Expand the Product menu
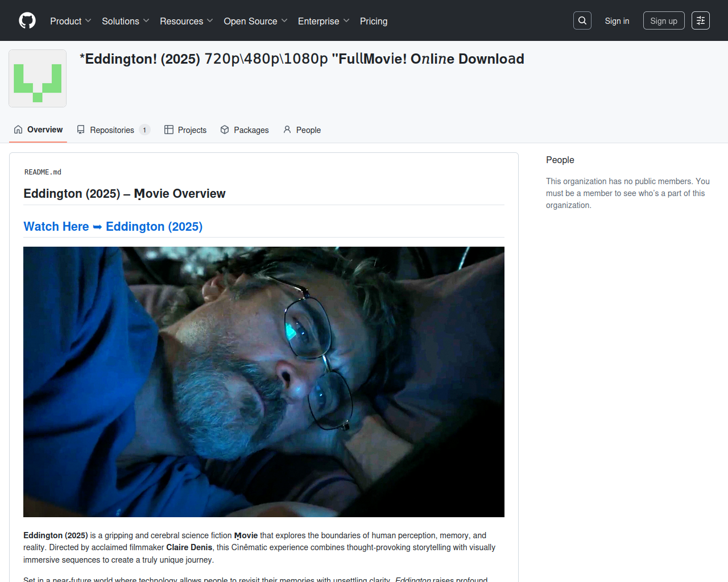The width and height of the screenshot is (728, 582). (71, 21)
